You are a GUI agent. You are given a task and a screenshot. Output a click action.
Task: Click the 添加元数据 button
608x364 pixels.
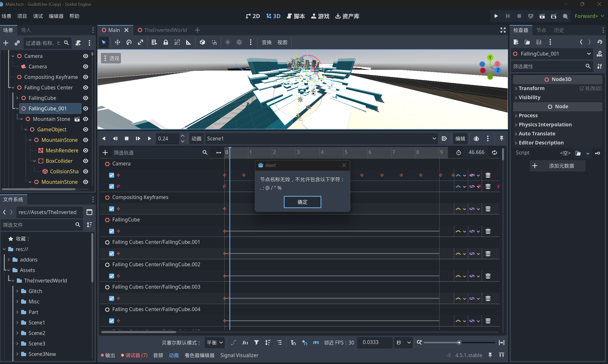(x=557, y=166)
